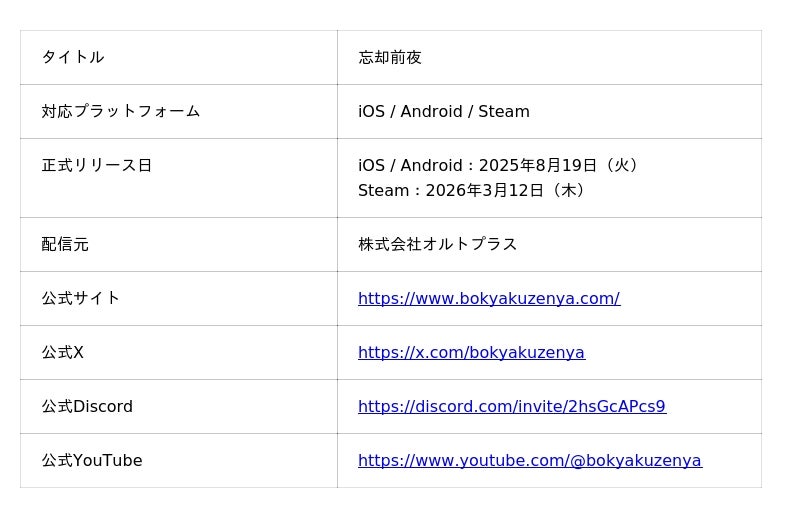This screenshot has width=800, height=518.
Task: Open the official site bokyakuzenya.com link
Action: click(x=489, y=299)
